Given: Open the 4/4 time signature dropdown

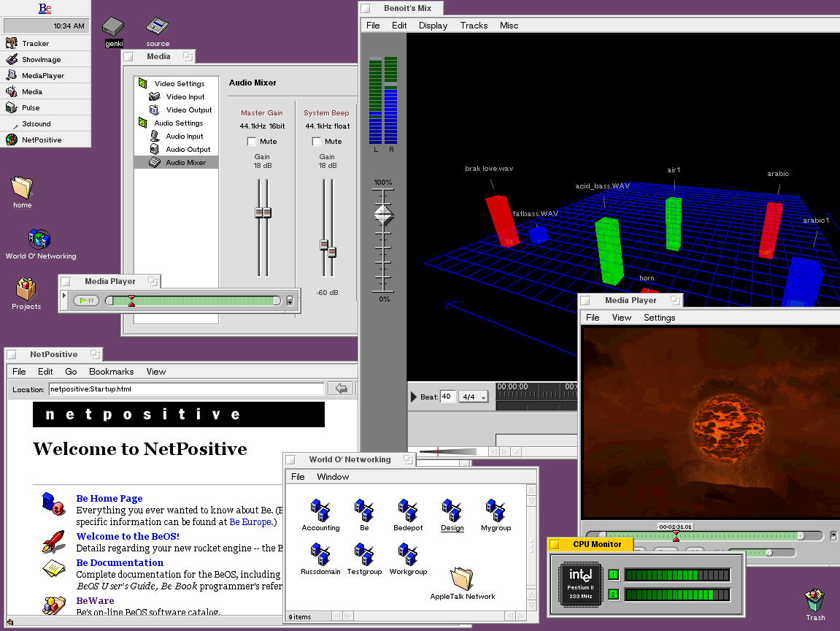Looking at the screenshot, I should [x=473, y=397].
